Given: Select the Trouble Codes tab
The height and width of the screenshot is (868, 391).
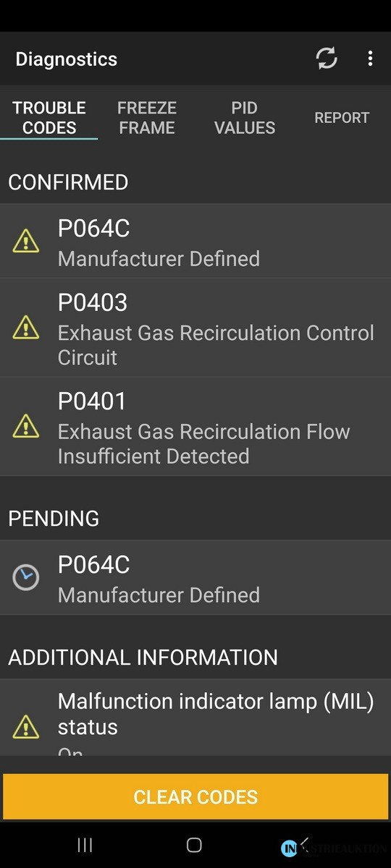Looking at the screenshot, I should pos(49,118).
